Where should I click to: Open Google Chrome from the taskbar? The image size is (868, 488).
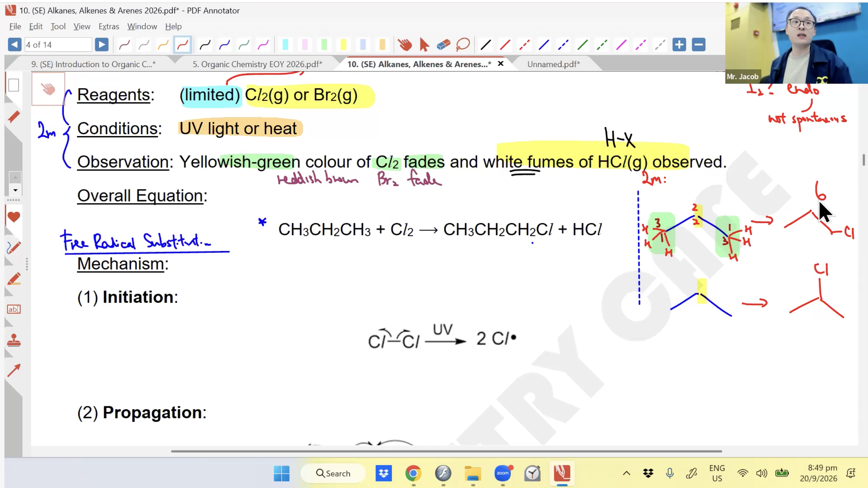click(x=413, y=473)
